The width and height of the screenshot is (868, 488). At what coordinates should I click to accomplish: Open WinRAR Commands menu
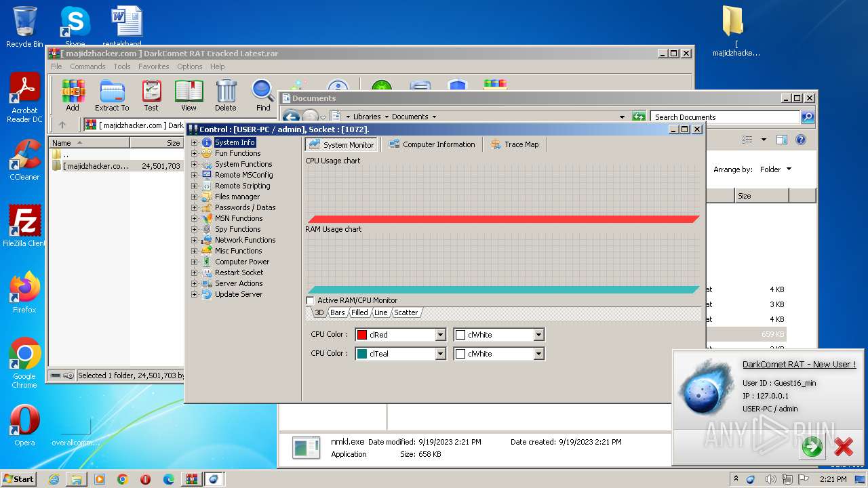87,66
